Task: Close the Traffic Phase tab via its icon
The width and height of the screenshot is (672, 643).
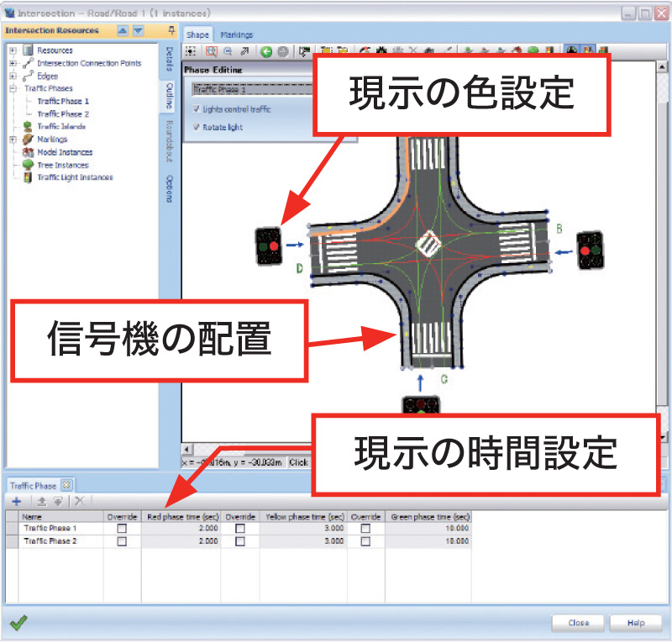Action: click(66, 485)
